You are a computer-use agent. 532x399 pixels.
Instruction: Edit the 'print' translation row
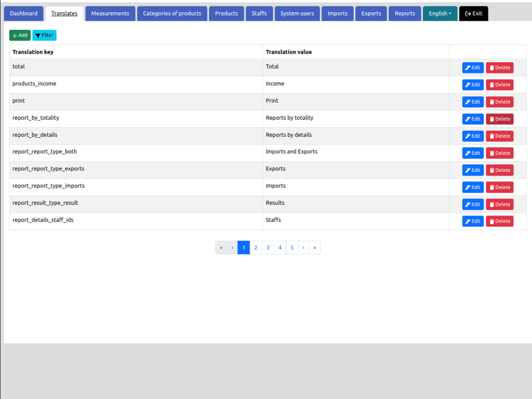click(x=473, y=102)
